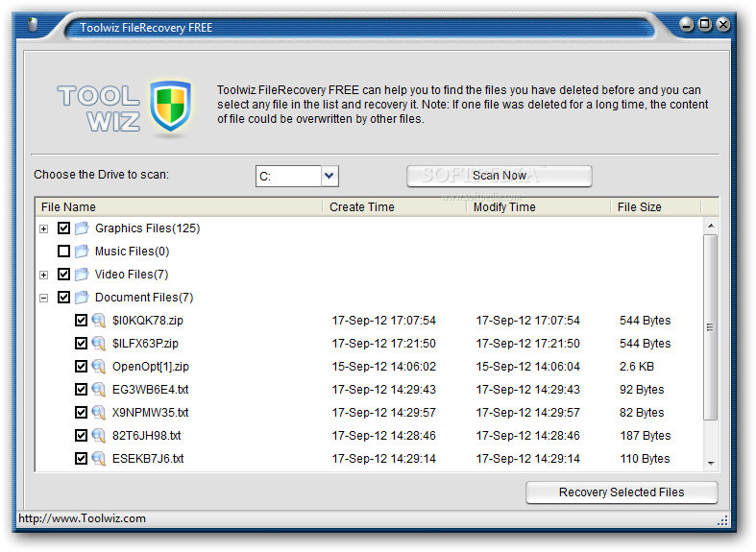Uncheck the Graphics Files checkbox
This screenshot has width=756, height=552.
[x=63, y=228]
